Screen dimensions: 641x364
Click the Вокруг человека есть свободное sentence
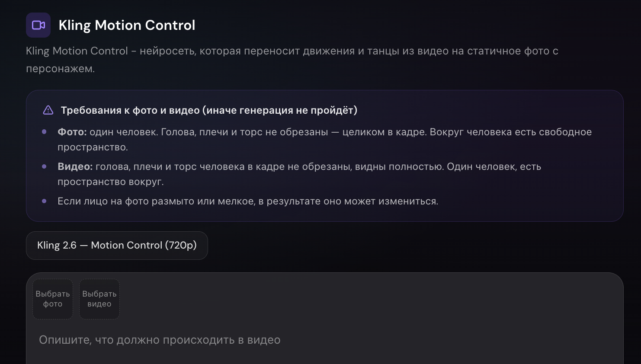[x=510, y=132]
